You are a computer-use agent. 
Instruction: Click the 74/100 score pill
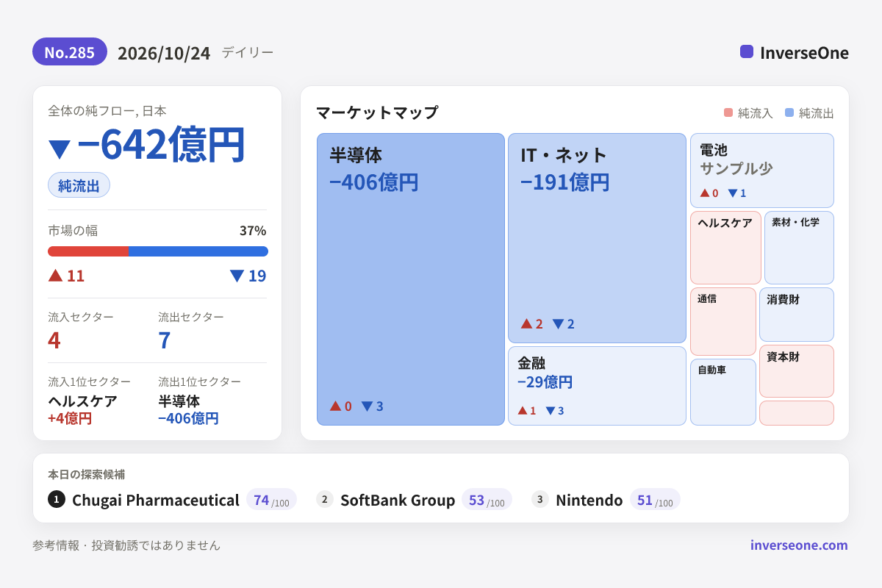coord(271,500)
